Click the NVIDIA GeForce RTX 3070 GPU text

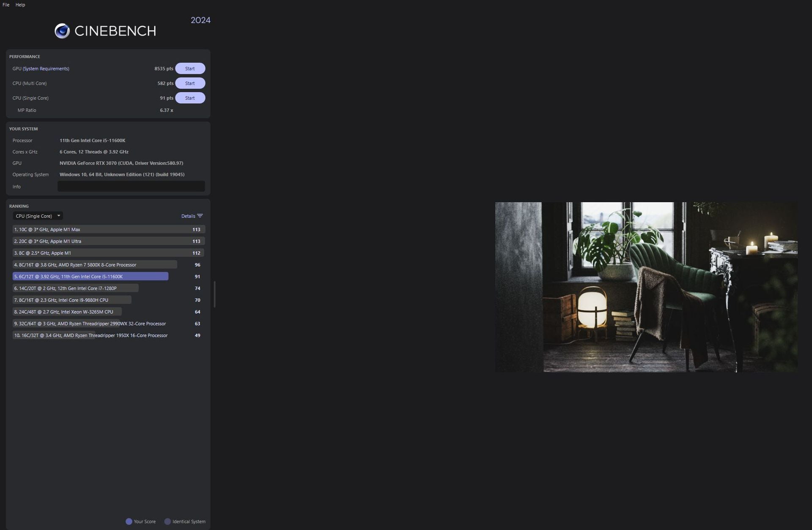pyautogui.click(x=121, y=163)
